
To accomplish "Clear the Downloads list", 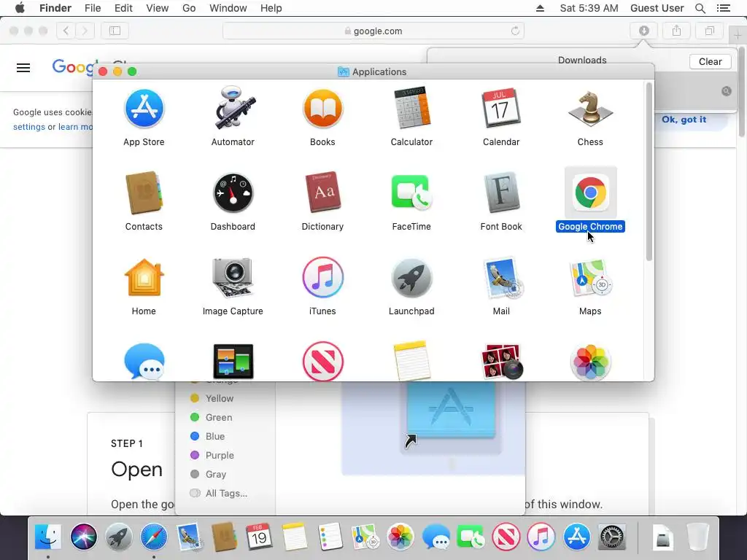I will coord(710,61).
